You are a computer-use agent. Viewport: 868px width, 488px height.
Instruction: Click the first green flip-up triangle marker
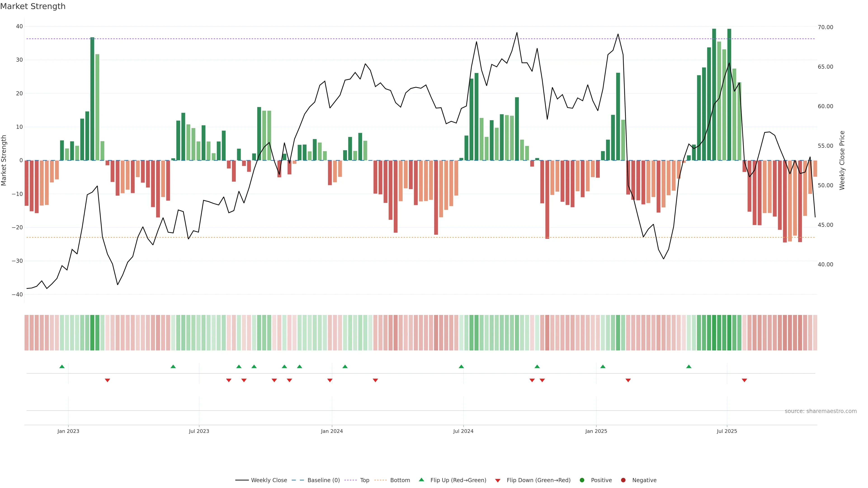coord(62,366)
